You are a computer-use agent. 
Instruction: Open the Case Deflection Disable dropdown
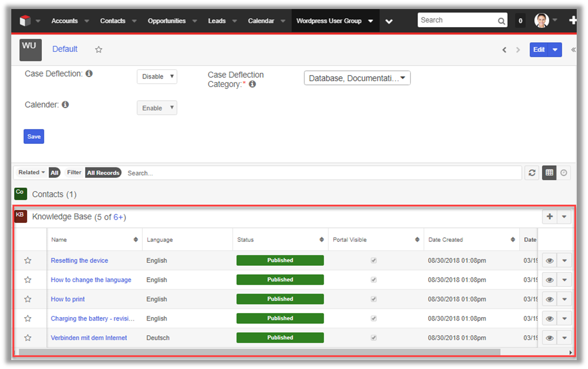(x=157, y=77)
